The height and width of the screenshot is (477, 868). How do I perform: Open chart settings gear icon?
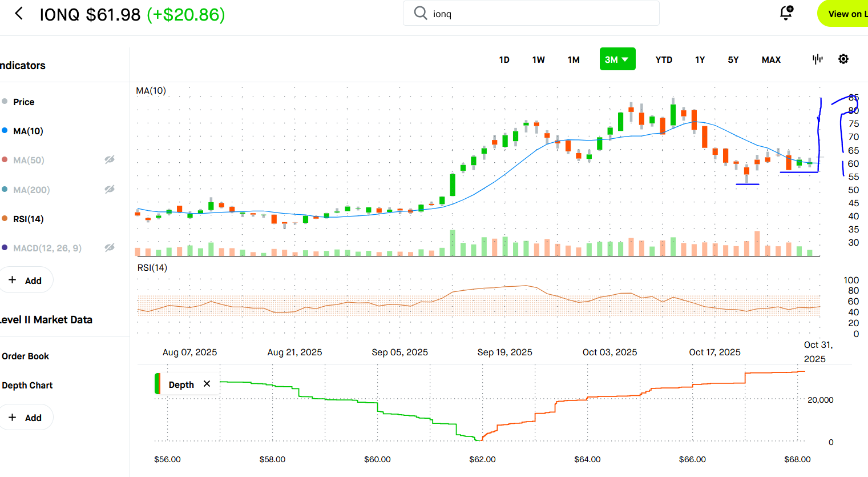[x=843, y=59]
